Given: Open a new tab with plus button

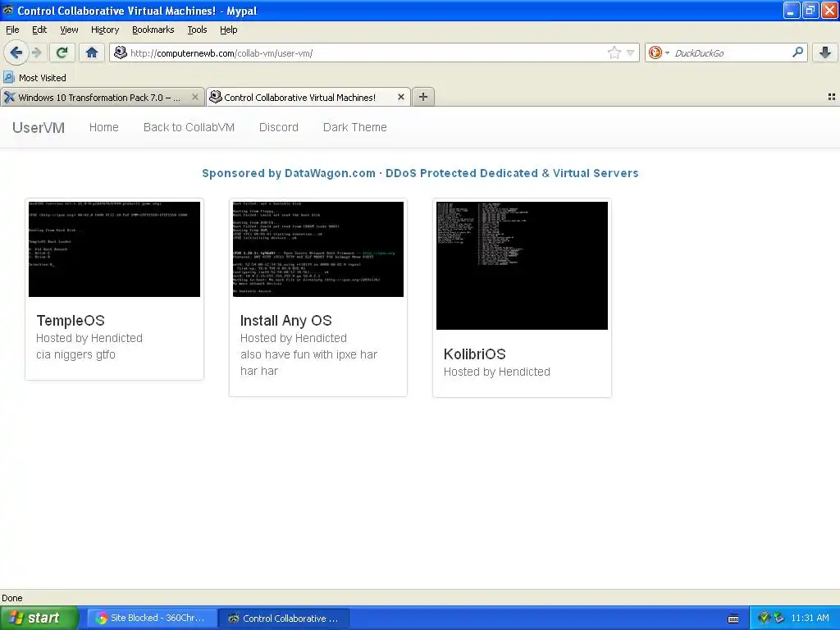Looking at the screenshot, I should [423, 97].
